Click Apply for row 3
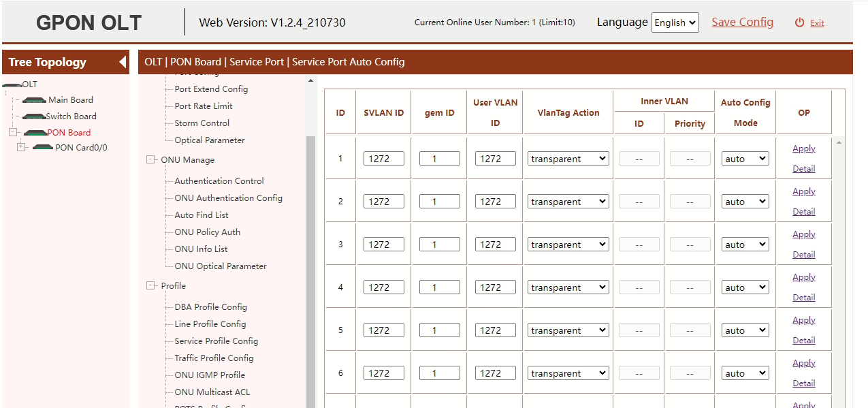Image resolution: width=868 pixels, height=408 pixels. pyautogui.click(x=804, y=234)
